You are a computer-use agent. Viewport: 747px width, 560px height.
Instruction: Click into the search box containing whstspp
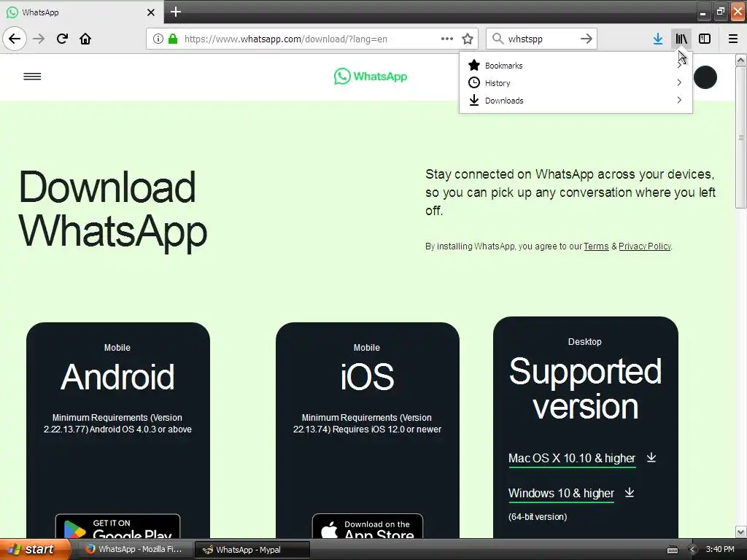pyautogui.click(x=541, y=39)
